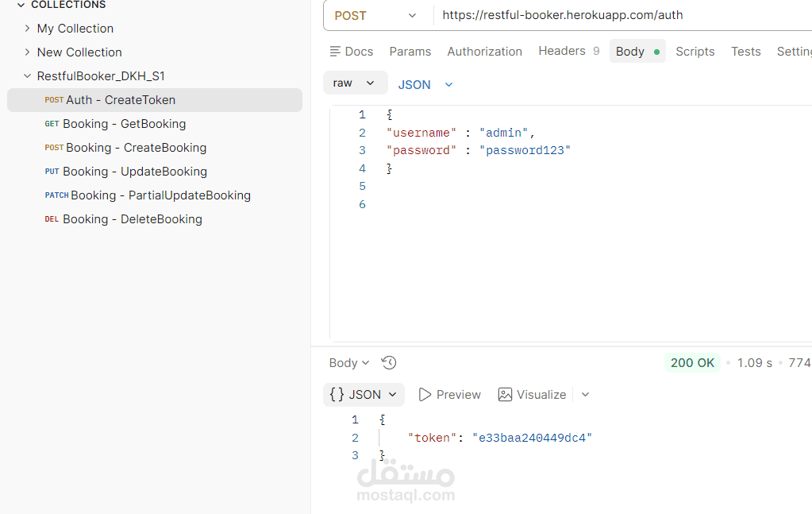The width and height of the screenshot is (812, 514).
Task: Switch to the Headers tab
Action: [562, 51]
